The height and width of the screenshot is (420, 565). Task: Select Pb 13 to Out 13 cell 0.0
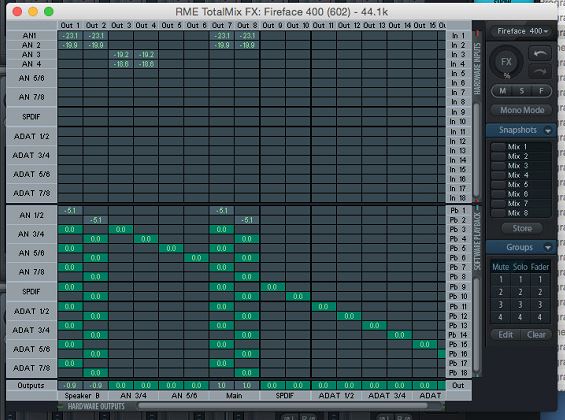click(x=374, y=325)
